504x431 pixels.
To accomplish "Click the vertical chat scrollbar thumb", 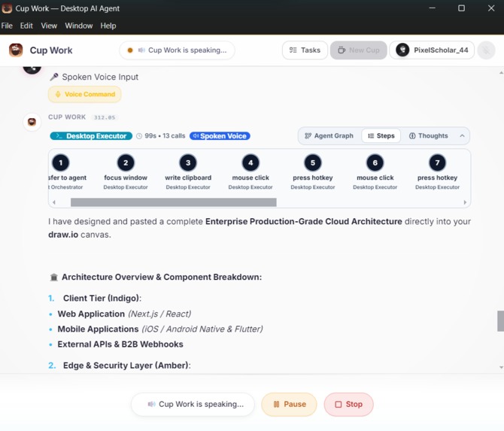I will pyautogui.click(x=500, y=320).
